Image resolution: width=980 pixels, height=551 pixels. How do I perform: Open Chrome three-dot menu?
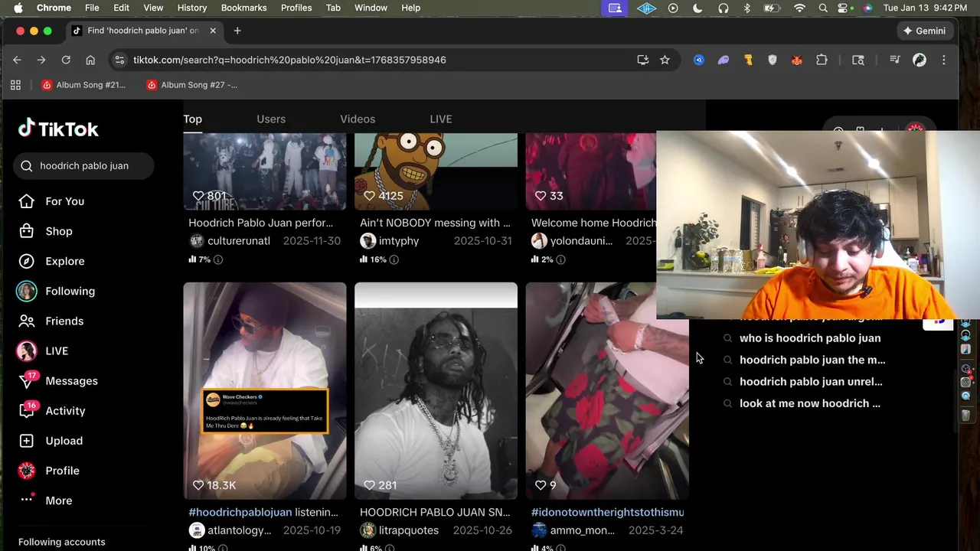(x=944, y=60)
